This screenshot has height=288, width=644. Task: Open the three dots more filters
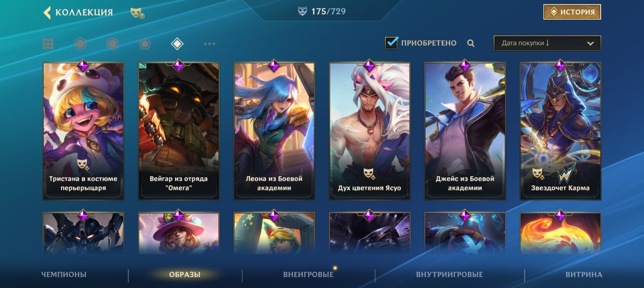click(x=210, y=44)
